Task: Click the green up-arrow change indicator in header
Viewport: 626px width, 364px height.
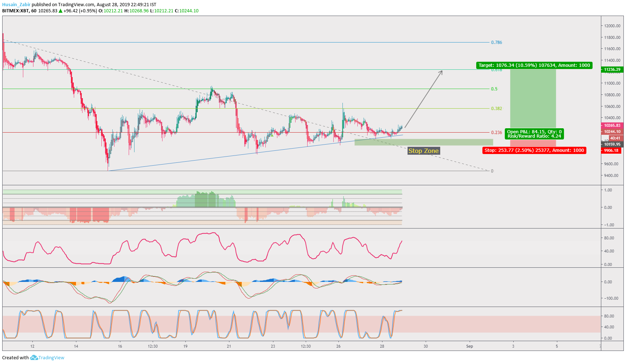Action: [61, 11]
